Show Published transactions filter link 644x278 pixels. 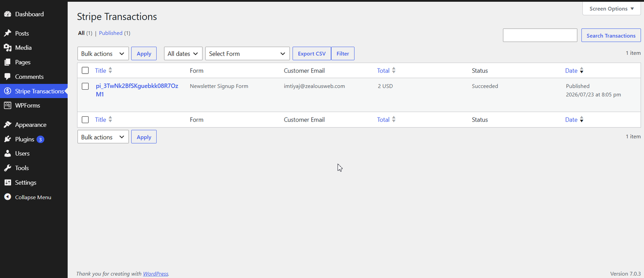pos(111,33)
